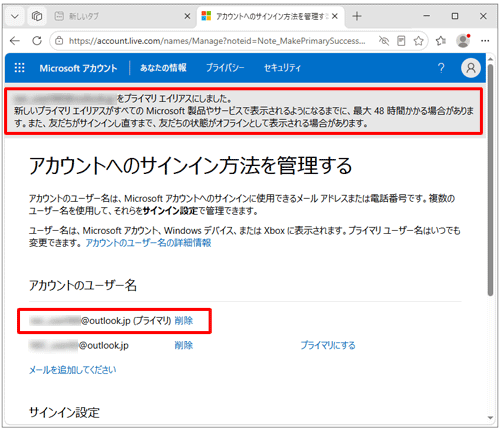Image resolution: width=500 pixels, height=430 pixels.
Task: Open tracking prevention eye icon
Action: [384, 41]
